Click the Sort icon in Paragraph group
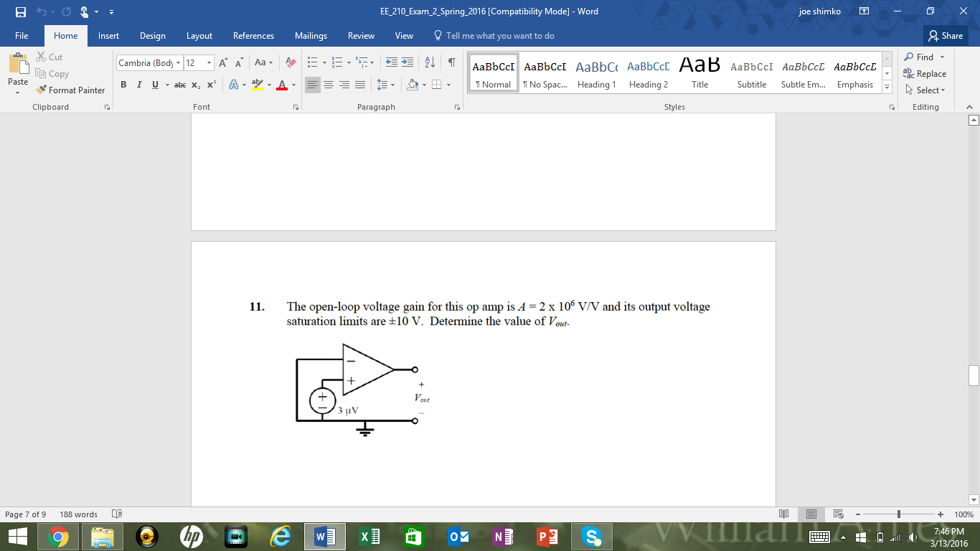 (428, 62)
